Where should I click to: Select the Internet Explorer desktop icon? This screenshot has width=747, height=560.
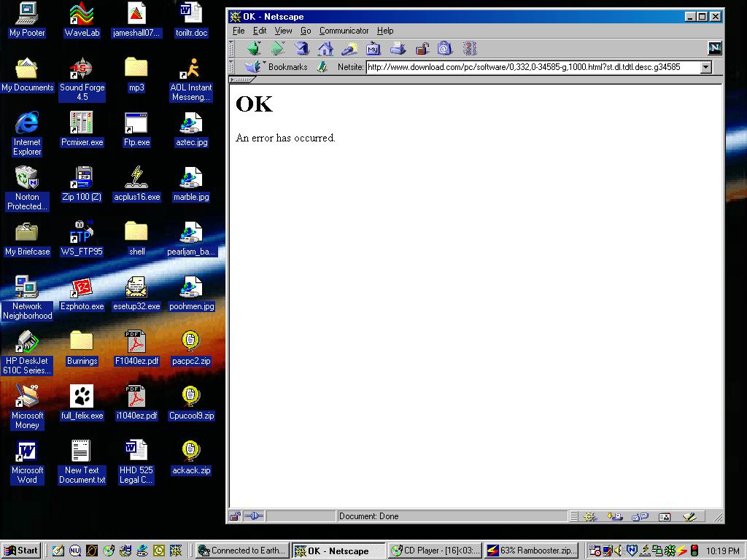pos(27,134)
